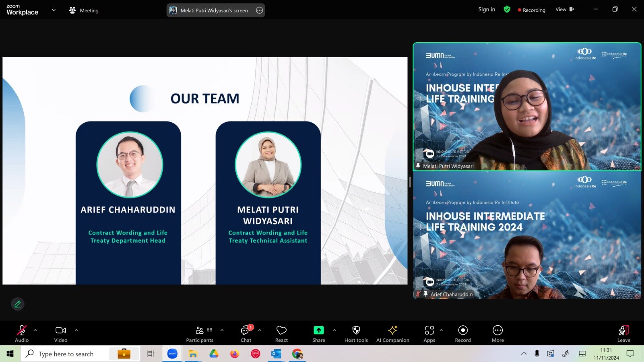Expand the Chat options arrow
Screen dimensions: 644x362
(260, 330)
